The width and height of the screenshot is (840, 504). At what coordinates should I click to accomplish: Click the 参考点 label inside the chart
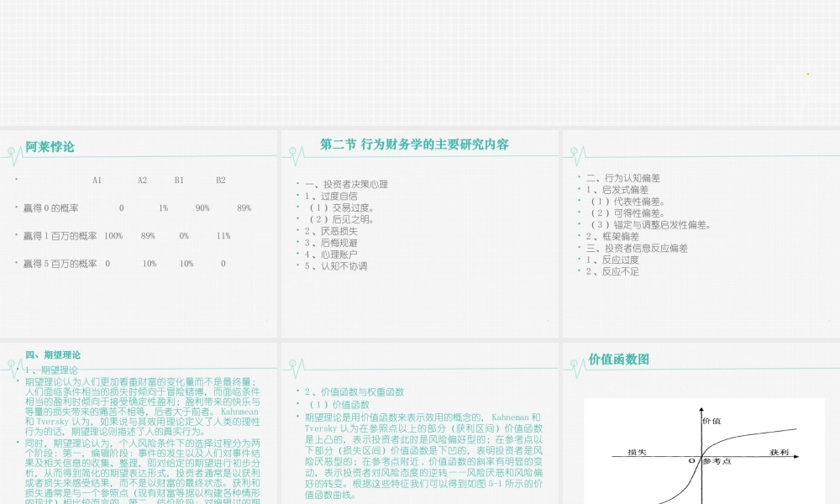[717, 461]
